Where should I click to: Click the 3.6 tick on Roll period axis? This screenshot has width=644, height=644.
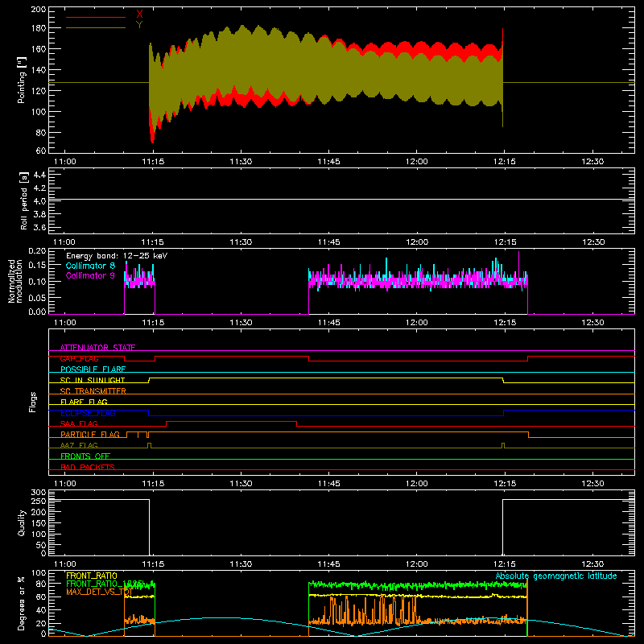click(39, 227)
